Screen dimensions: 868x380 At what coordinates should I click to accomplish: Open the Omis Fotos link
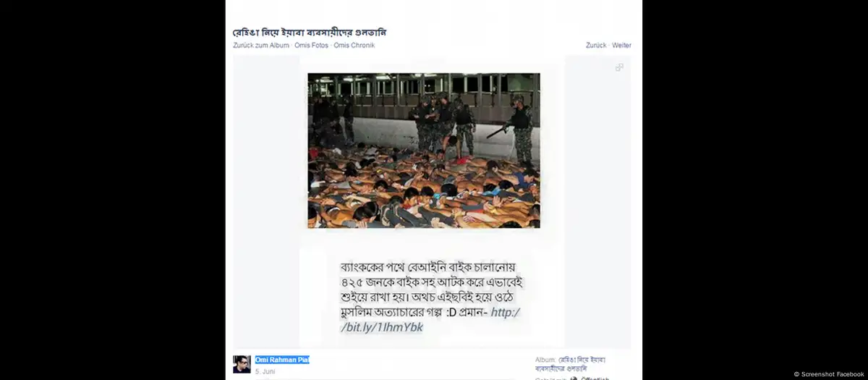coord(311,46)
